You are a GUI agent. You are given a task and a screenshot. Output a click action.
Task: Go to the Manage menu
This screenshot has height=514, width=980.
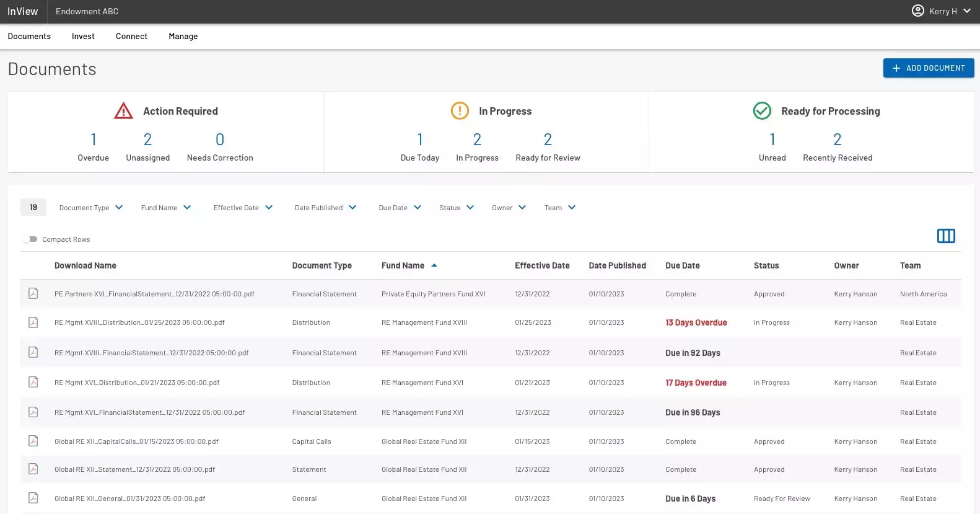[x=183, y=36]
